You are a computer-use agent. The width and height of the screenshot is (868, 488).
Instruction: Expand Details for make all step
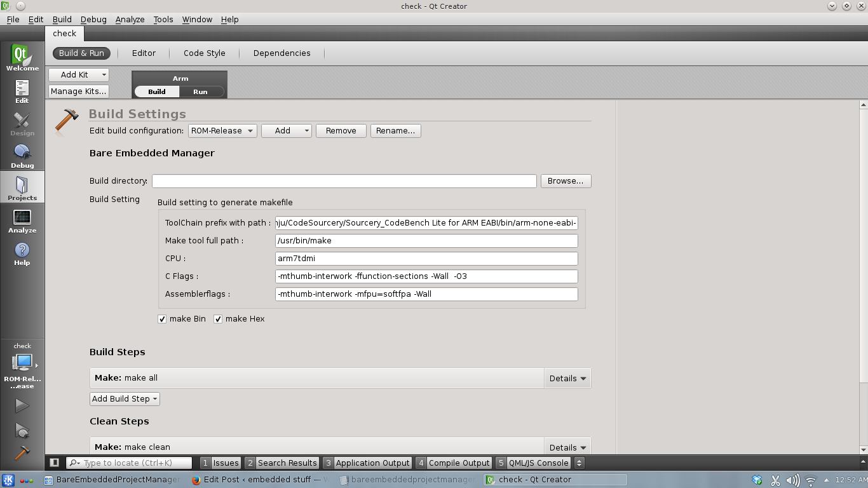pyautogui.click(x=567, y=378)
